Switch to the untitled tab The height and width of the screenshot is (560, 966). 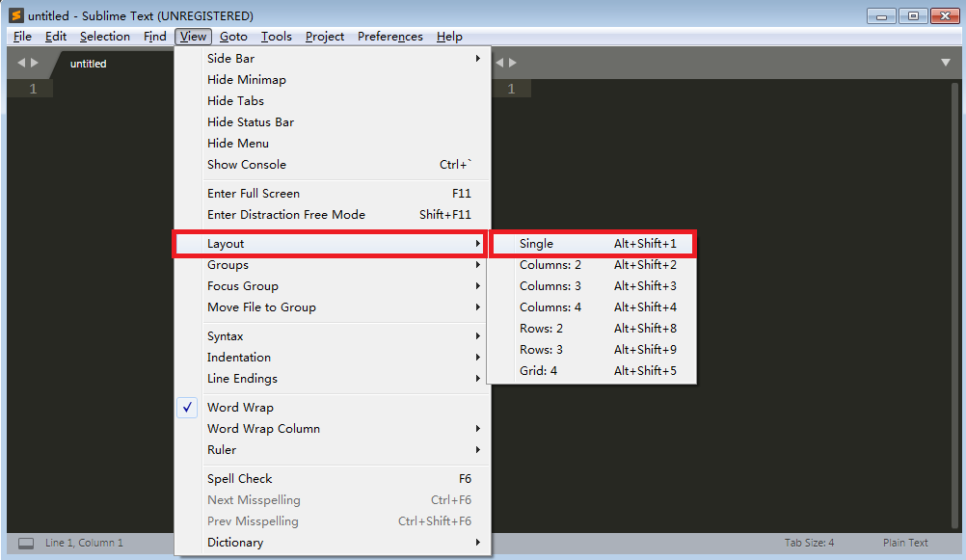pos(88,64)
